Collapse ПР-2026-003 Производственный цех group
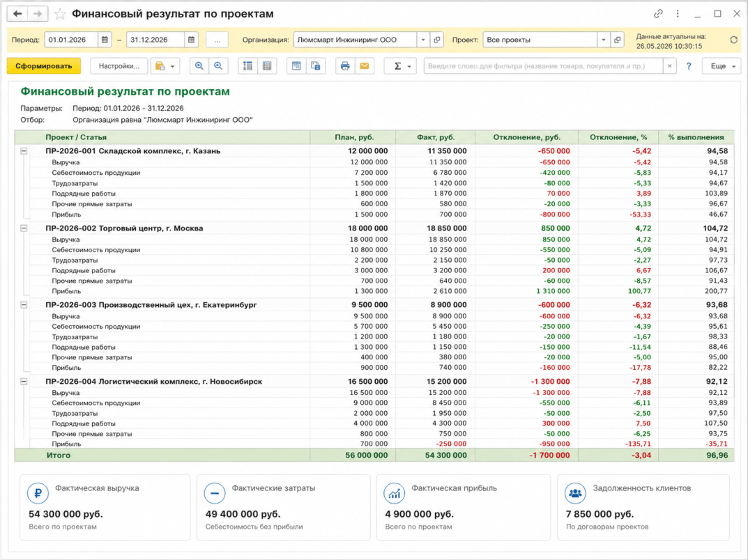This screenshot has width=748, height=560. pyautogui.click(x=24, y=305)
